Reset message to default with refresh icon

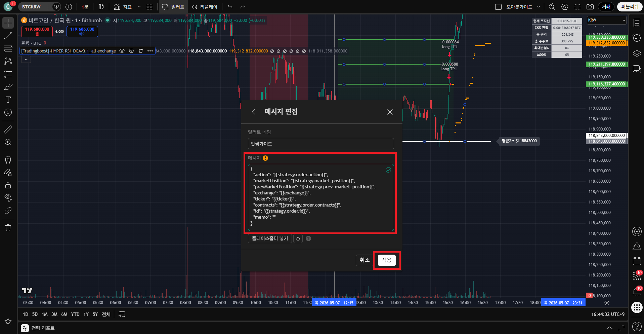point(298,238)
